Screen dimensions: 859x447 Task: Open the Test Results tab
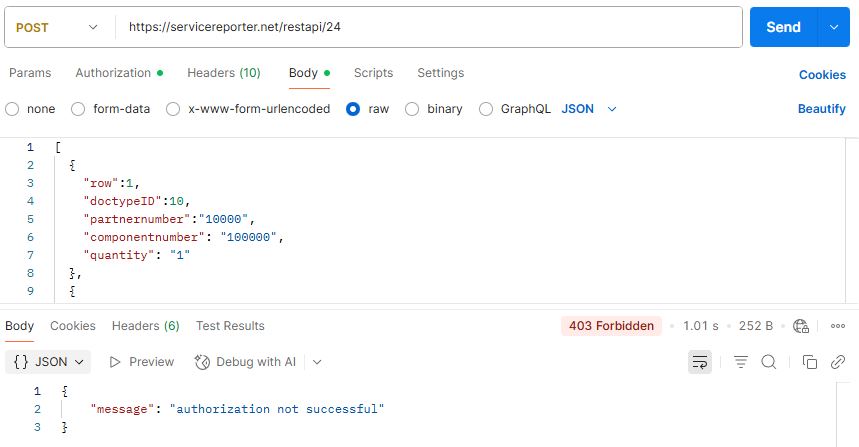[x=230, y=326]
